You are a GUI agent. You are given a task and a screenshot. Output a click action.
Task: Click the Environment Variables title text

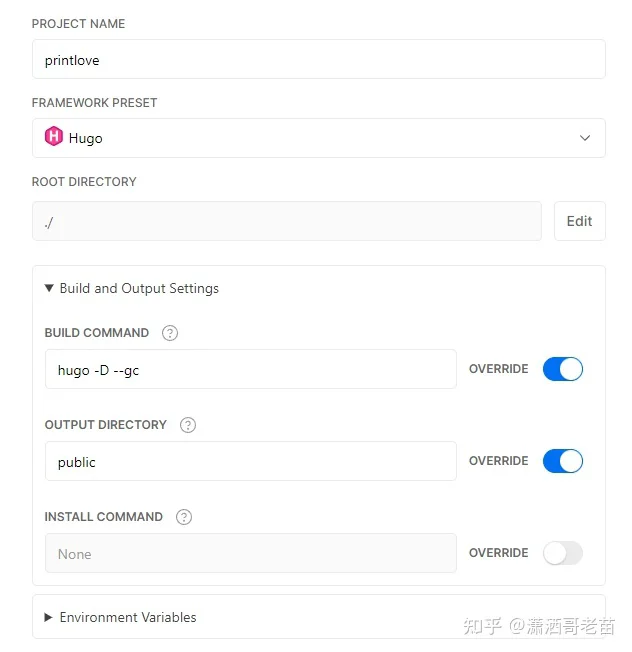click(x=128, y=617)
